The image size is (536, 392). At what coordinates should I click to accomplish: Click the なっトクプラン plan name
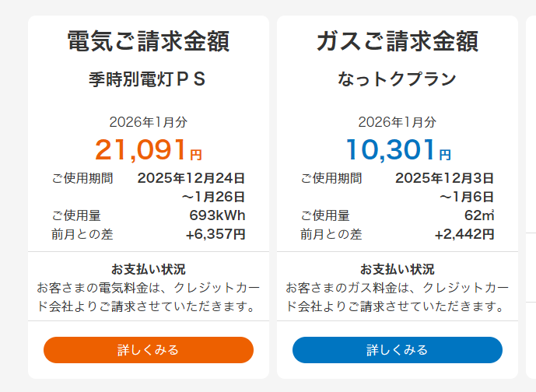397,79
